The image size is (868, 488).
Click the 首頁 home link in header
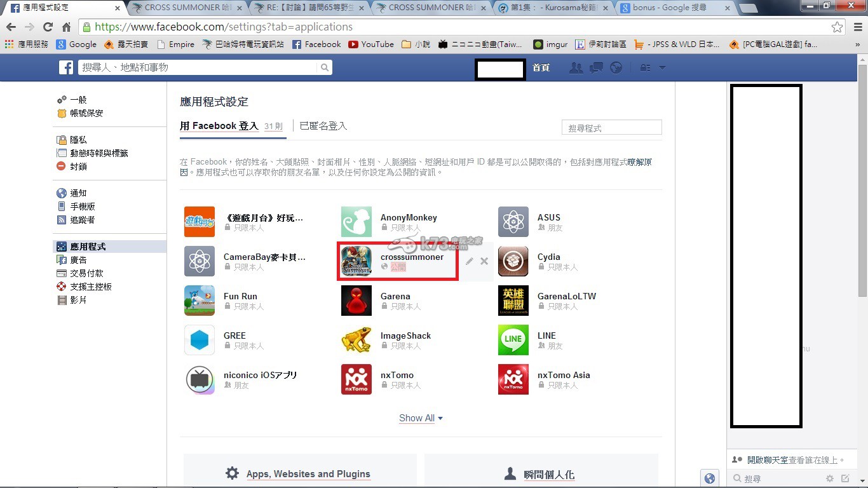[541, 67]
